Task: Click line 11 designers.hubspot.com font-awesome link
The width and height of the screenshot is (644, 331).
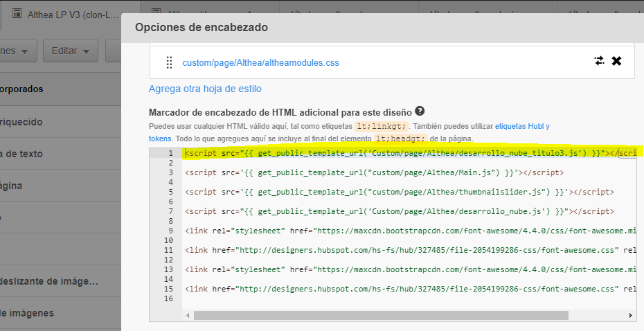Action: click(x=411, y=250)
